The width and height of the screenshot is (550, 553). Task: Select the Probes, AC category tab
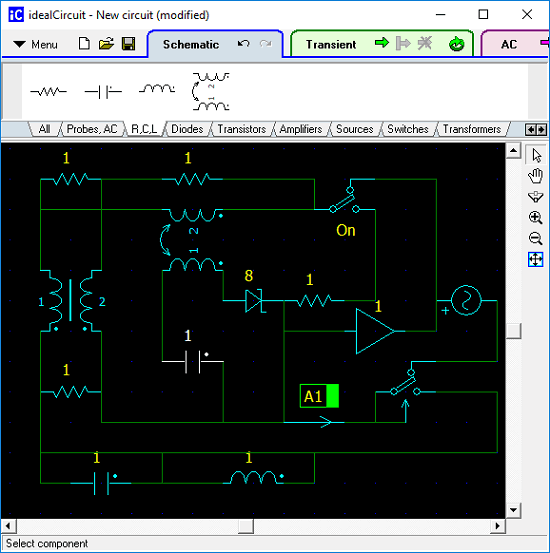pyautogui.click(x=92, y=129)
